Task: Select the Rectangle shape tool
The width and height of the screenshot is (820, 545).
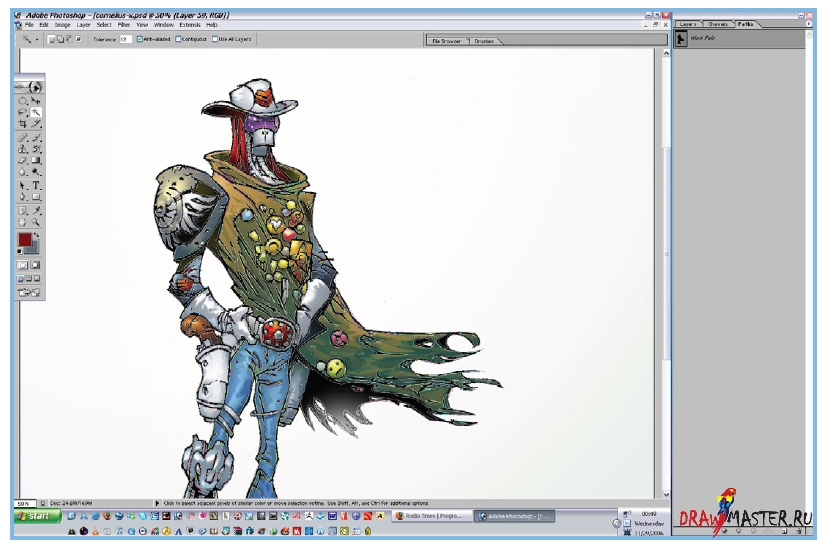Action: pos(36,197)
